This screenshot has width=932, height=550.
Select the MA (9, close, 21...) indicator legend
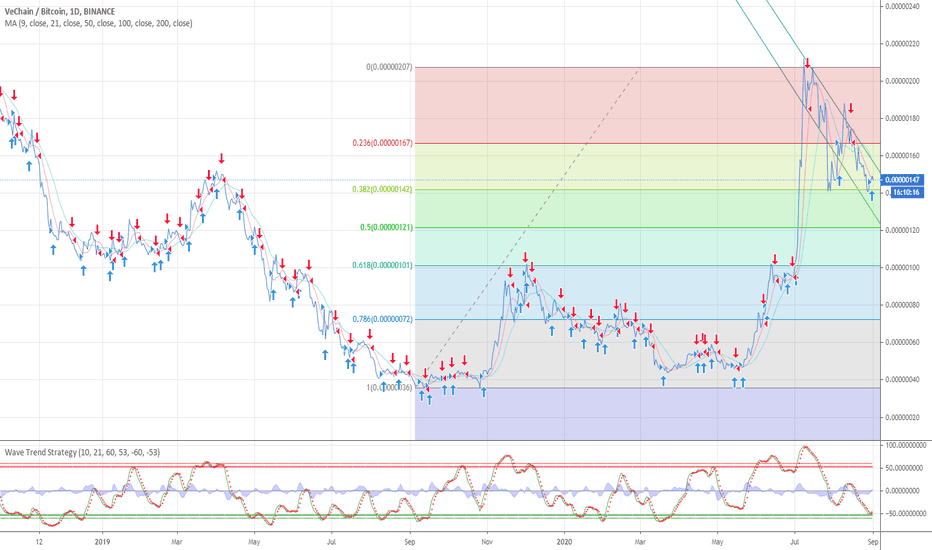tap(99, 23)
